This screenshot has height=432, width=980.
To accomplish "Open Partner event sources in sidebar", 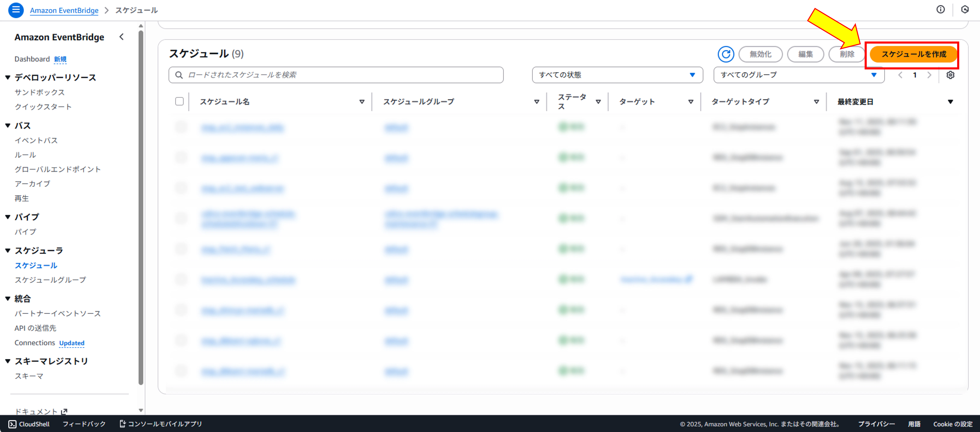I will pyautogui.click(x=57, y=313).
